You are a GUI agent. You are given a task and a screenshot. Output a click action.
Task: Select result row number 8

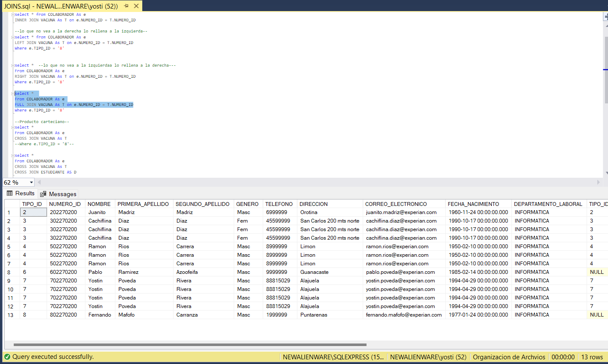12,272
